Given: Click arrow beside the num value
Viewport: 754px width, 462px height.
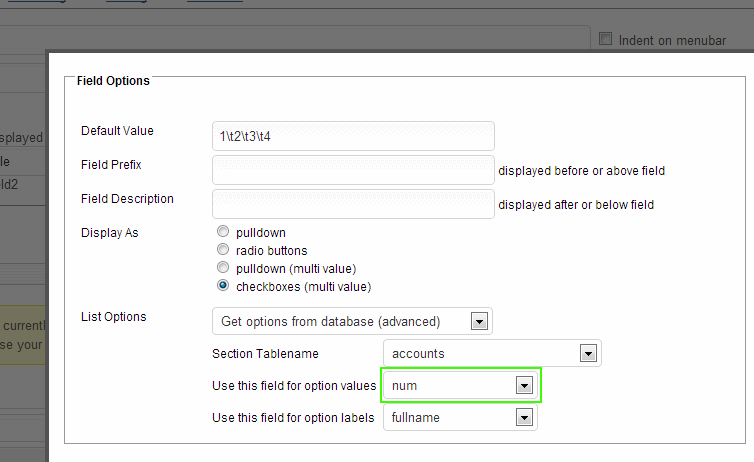Looking at the screenshot, I should click(522, 385).
